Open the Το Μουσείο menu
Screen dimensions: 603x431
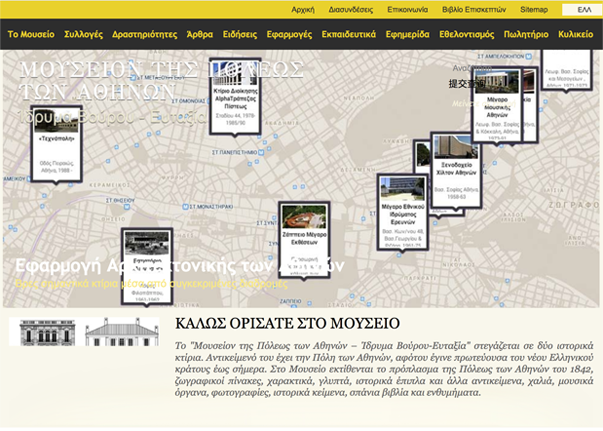point(31,34)
